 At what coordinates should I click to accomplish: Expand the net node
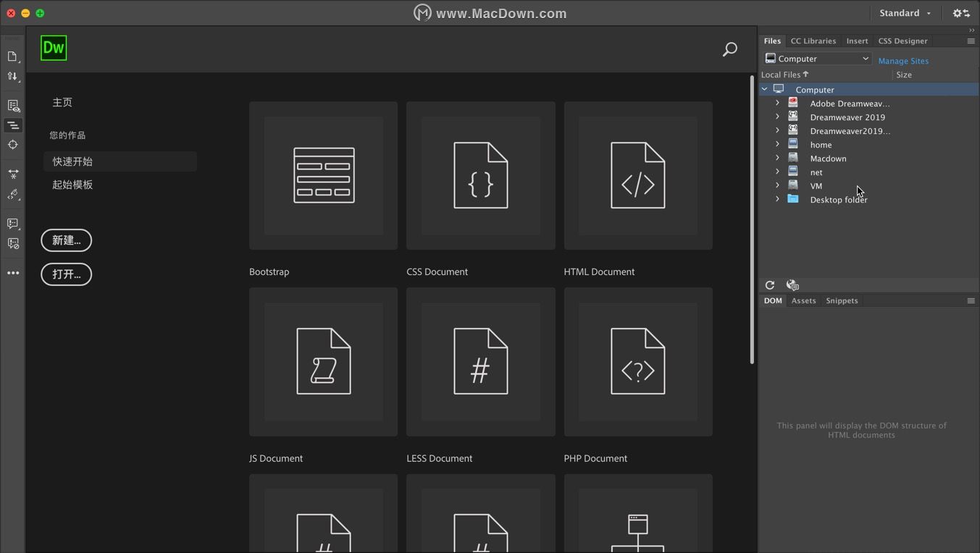777,172
